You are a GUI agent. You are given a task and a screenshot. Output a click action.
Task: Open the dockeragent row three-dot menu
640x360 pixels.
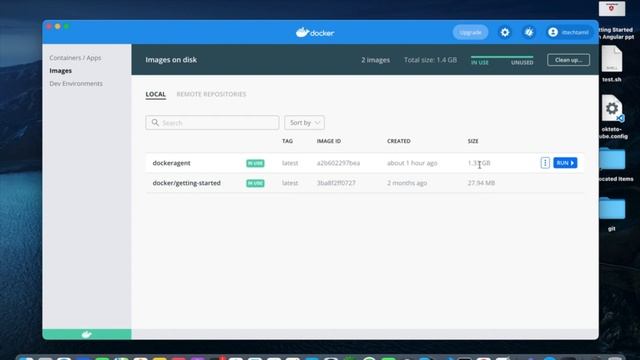coord(545,163)
